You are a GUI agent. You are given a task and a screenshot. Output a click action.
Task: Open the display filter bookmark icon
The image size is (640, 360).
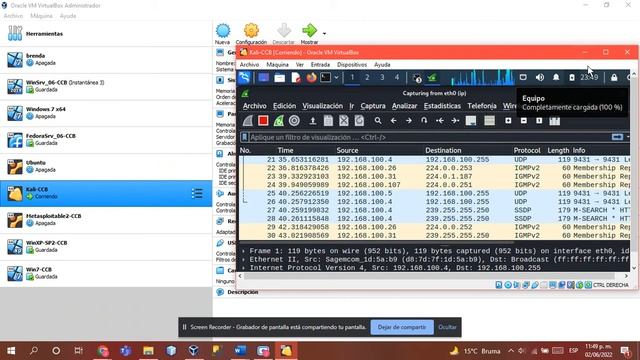pos(244,137)
